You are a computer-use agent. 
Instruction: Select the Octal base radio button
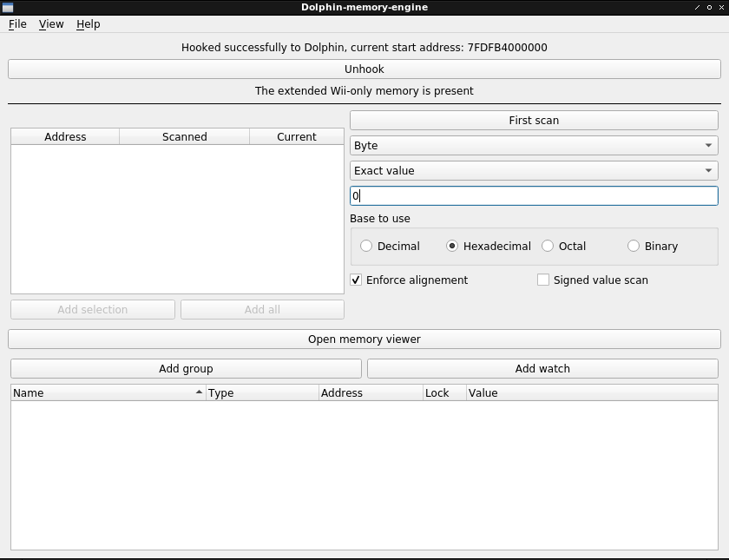click(563, 246)
